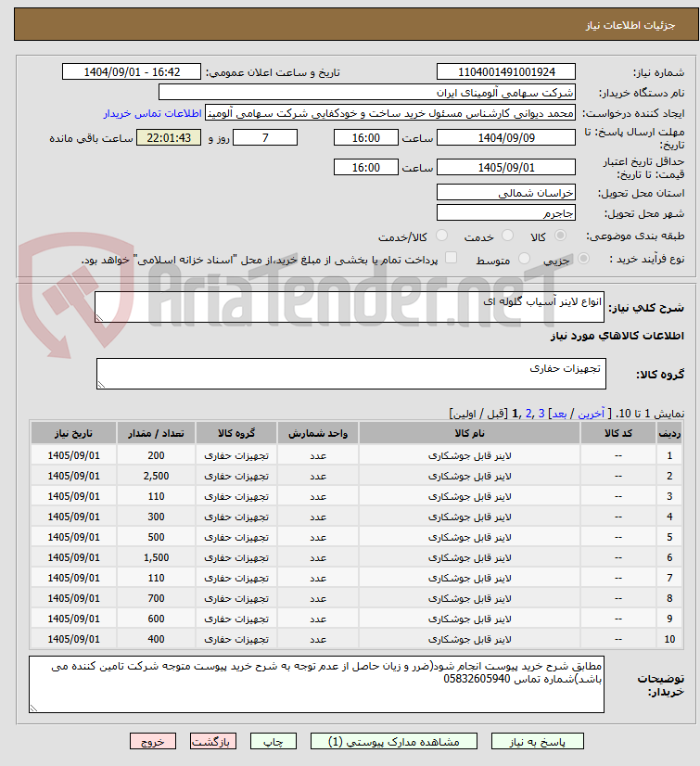Click the نام دستگاه خریدار field
This screenshot has width=700, height=766.
[x=367, y=93]
